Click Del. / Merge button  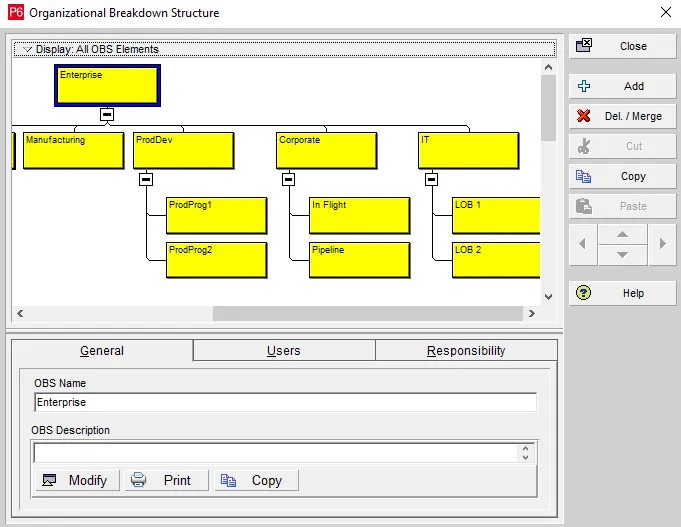pos(622,116)
